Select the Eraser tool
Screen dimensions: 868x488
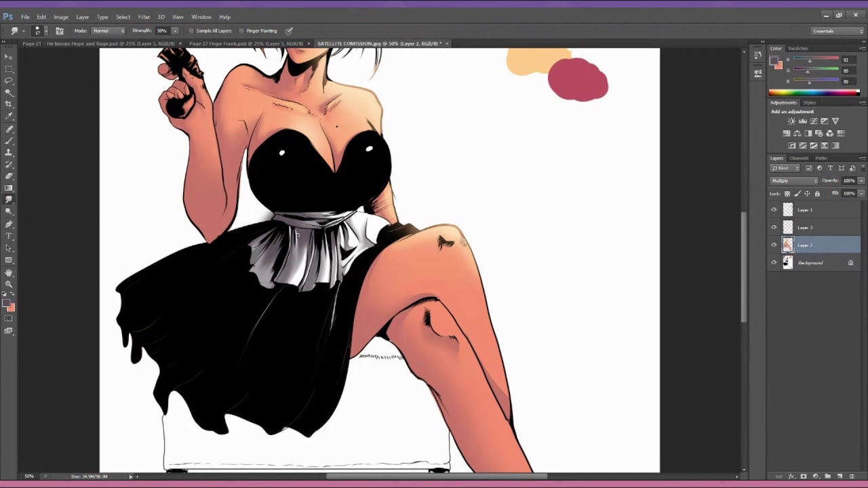click(9, 176)
